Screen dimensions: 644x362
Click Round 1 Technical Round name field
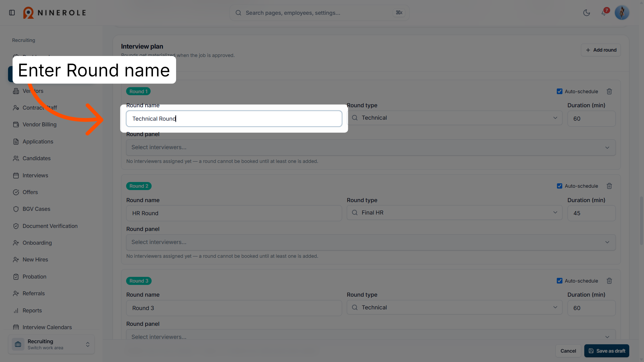(234, 119)
